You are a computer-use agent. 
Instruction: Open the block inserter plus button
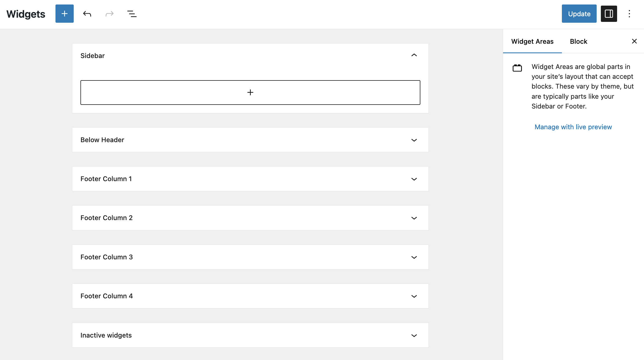pos(64,14)
